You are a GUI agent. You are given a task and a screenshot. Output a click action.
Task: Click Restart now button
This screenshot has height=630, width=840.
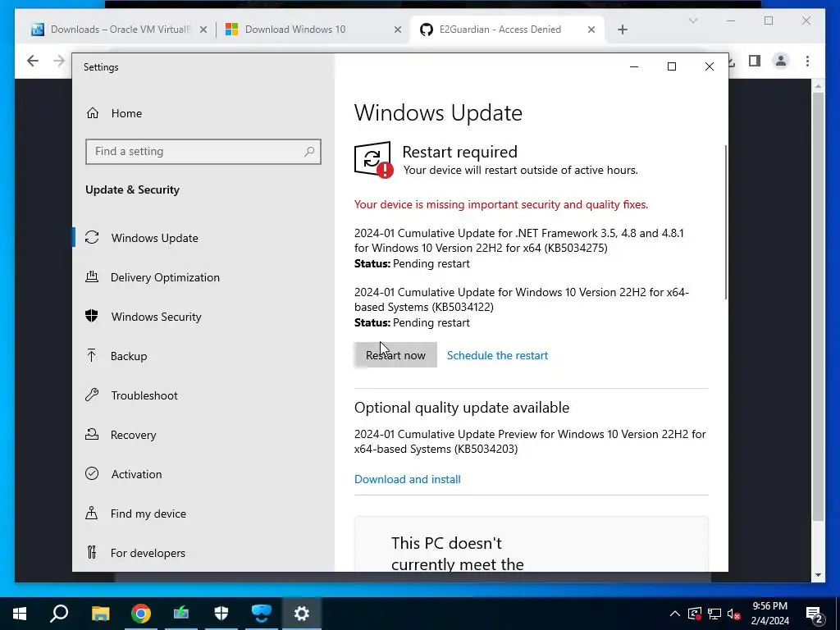pos(395,355)
